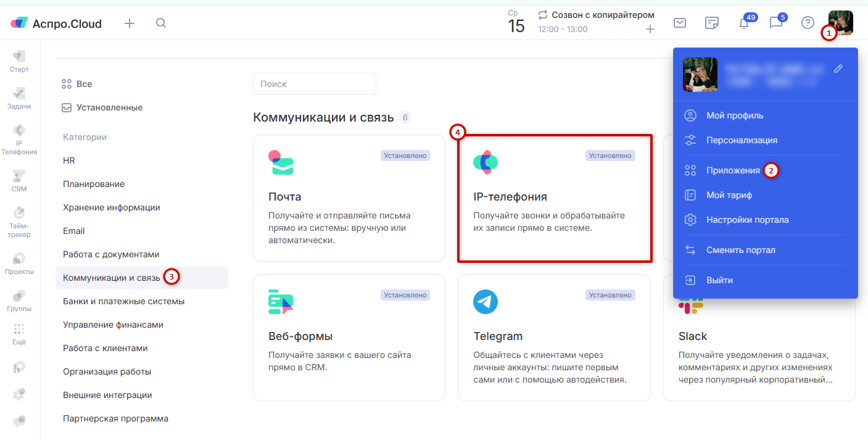Add event with plus under calendar entry
Screen dimensions: 868x440
[x=650, y=30]
